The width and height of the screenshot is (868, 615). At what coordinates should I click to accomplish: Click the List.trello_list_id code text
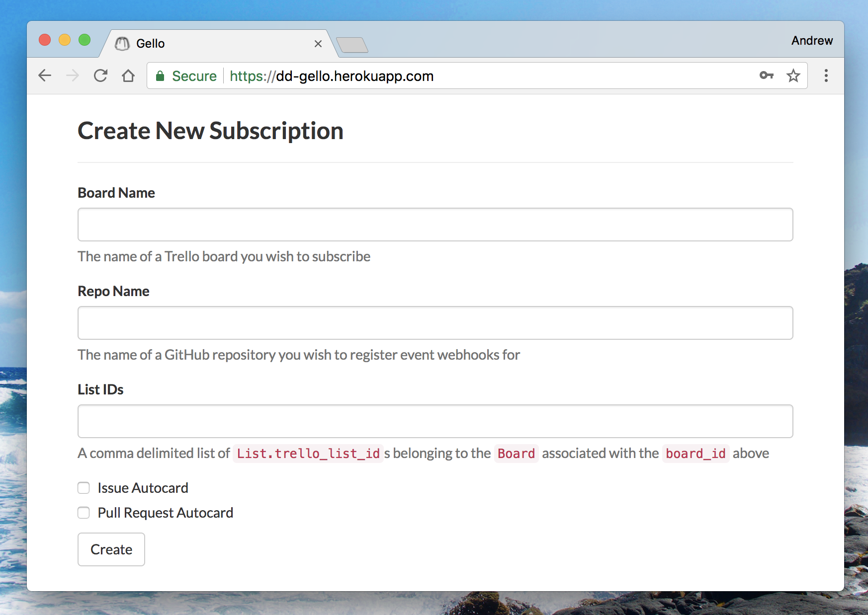point(308,454)
